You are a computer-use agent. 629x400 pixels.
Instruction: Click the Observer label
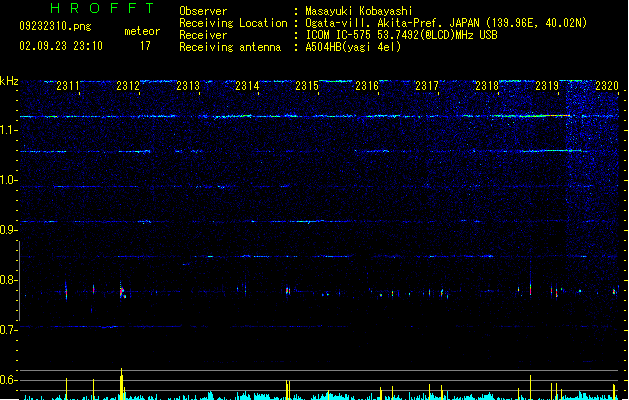coord(203,11)
